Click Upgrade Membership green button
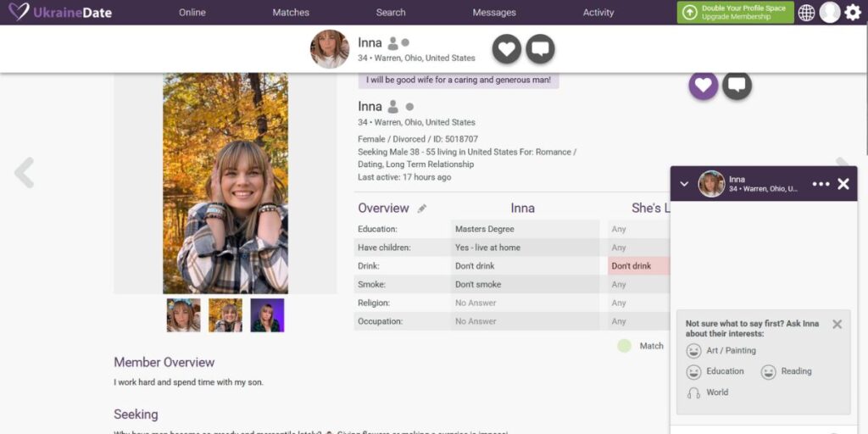Image resolution: width=868 pixels, height=434 pixels. coord(735,12)
